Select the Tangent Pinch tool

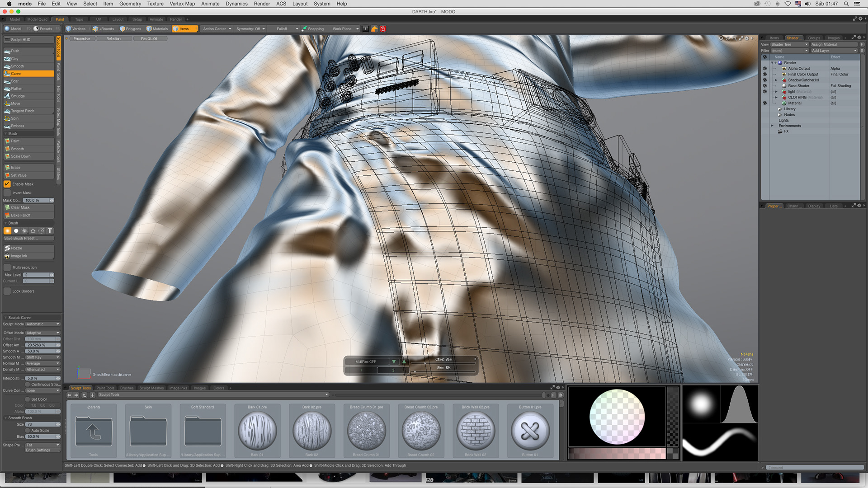click(29, 111)
